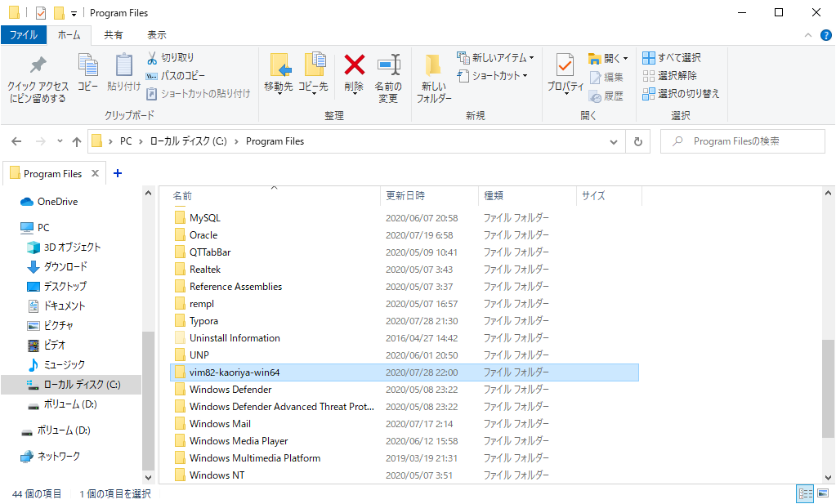This screenshot has height=504, width=836.
Task: Click Invert selection (選択の切り替え)
Action: [x=681, y=94]
